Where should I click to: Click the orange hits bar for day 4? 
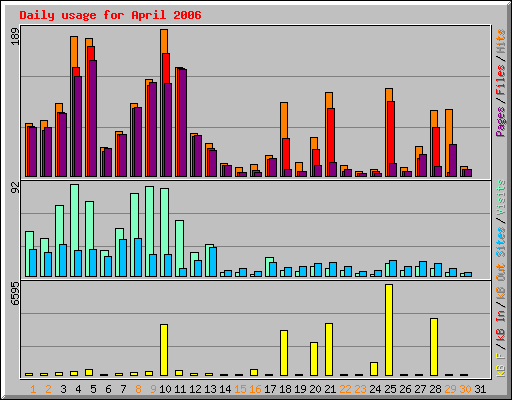point(74,52)
